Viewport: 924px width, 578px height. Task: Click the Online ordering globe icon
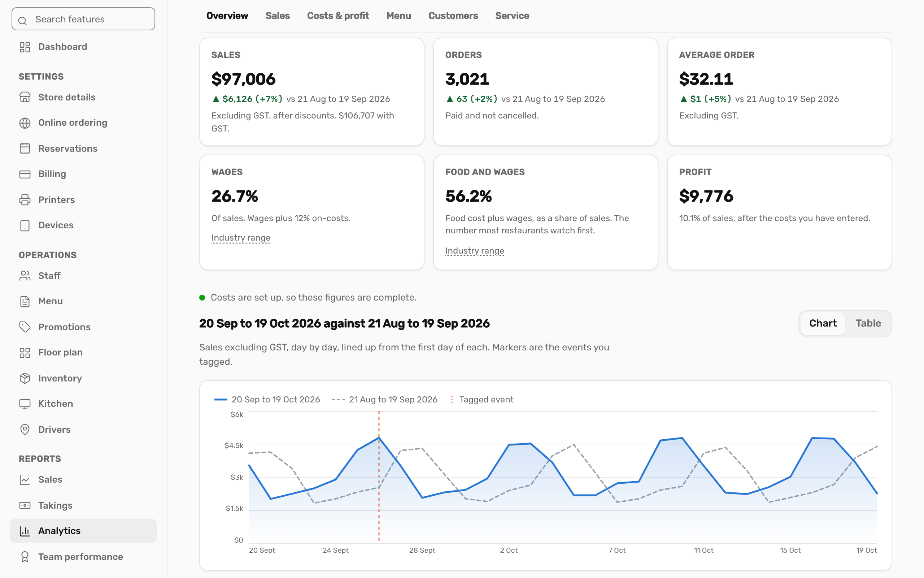[25, 123]
